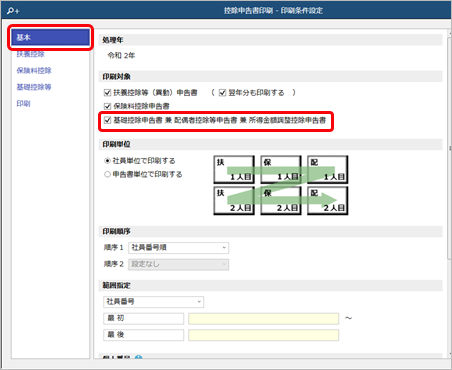Click the 処理年 section header

point(271,40)
